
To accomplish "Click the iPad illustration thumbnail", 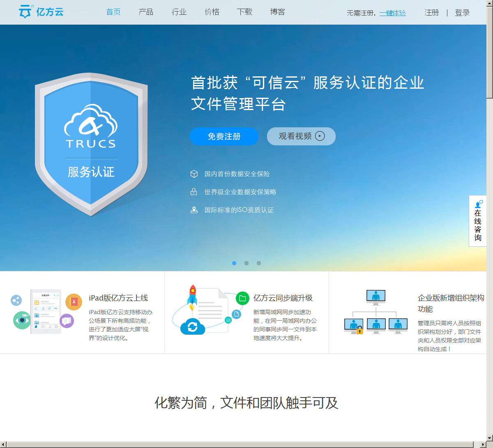I will [46, 311].
